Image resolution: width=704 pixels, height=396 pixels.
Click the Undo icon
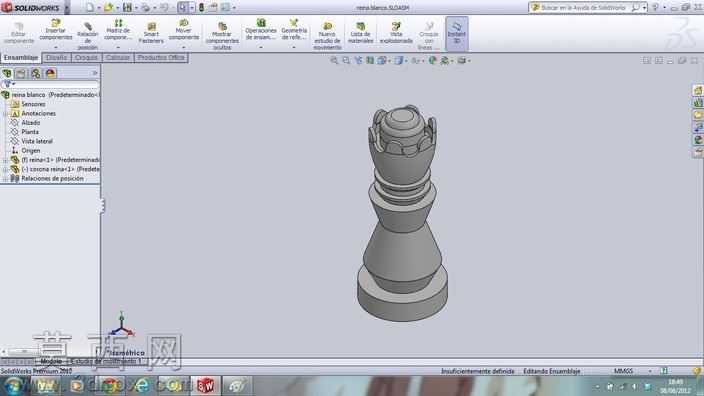[164, 7]
